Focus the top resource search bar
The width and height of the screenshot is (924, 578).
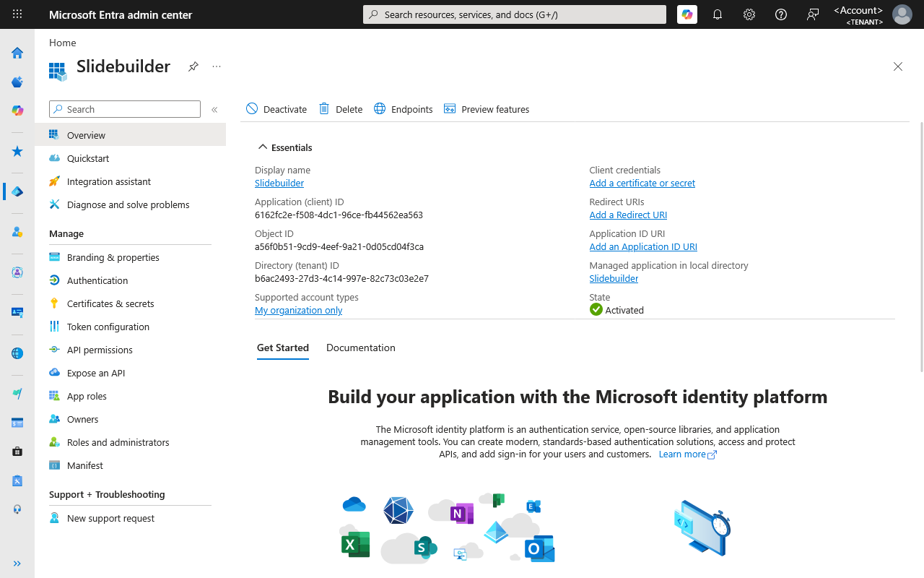515,14
